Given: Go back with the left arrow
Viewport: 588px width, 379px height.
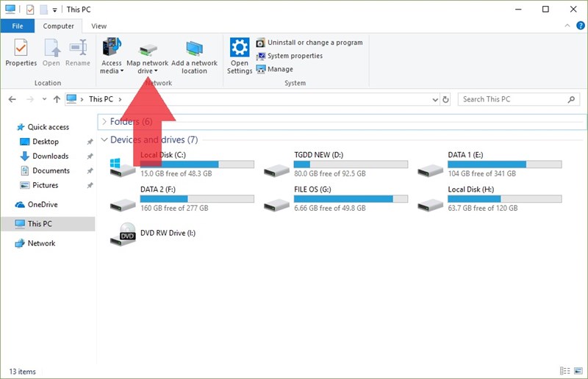Looking at the screenshot, I should (x=12, y=99).
